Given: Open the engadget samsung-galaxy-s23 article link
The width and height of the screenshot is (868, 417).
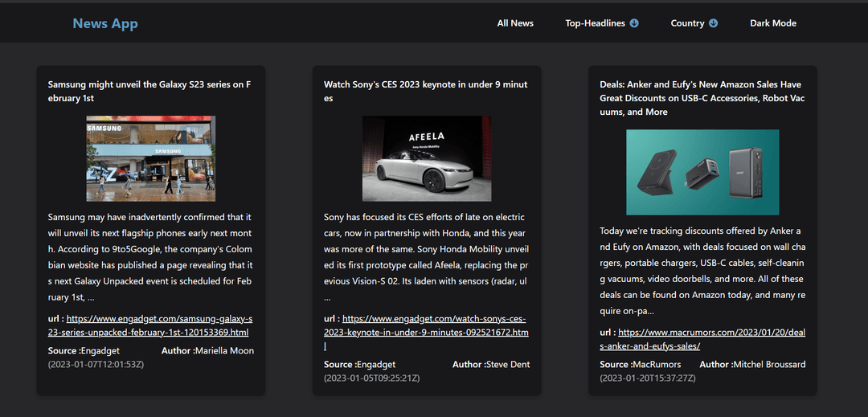Looking at the screenshot, I should (150, 325).
